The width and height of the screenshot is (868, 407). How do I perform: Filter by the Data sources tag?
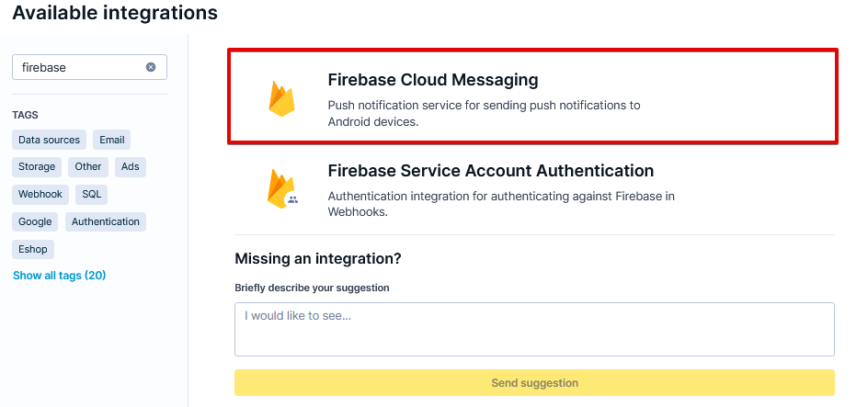pyautogui.click(x=50, y=140)
